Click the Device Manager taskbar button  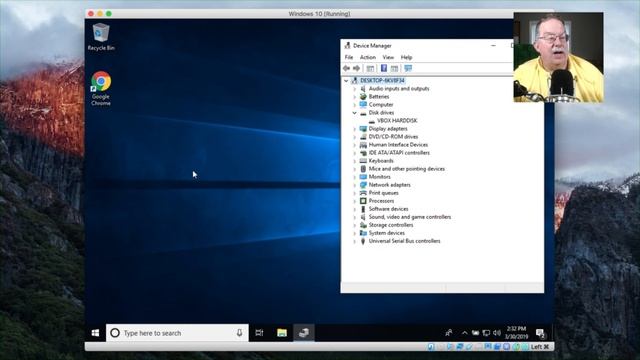[x=304, y=333]
